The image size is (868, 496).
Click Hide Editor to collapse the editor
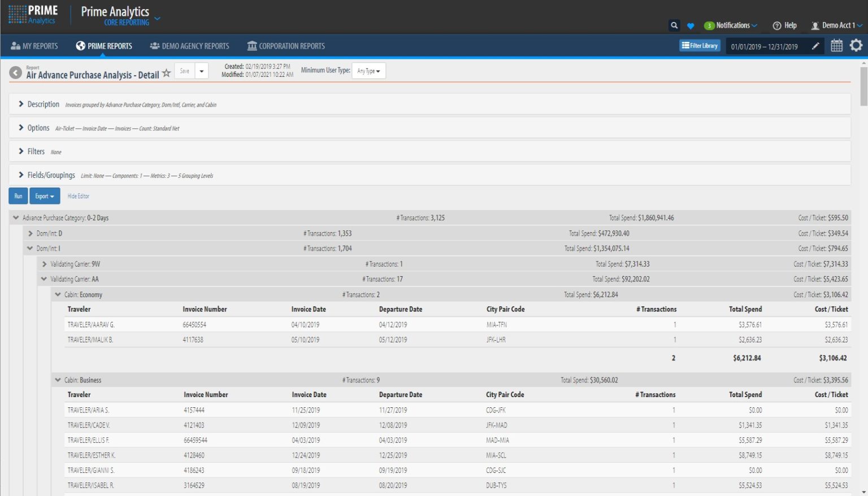pyautogui.click(x=78, y=196)
